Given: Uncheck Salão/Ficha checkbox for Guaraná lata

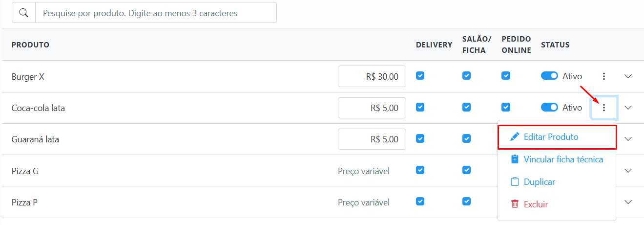Looking at the screenshot, I should [467, 138].
